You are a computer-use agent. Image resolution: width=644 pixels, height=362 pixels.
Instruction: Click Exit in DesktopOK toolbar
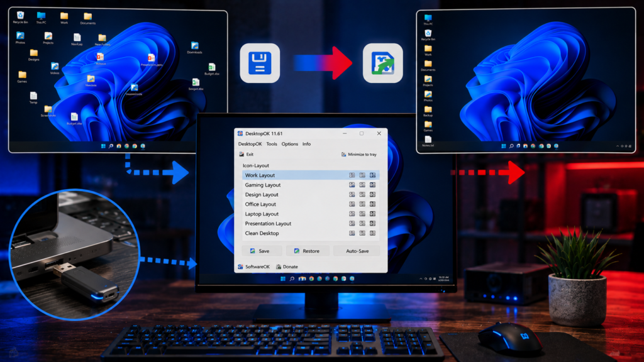246,155
